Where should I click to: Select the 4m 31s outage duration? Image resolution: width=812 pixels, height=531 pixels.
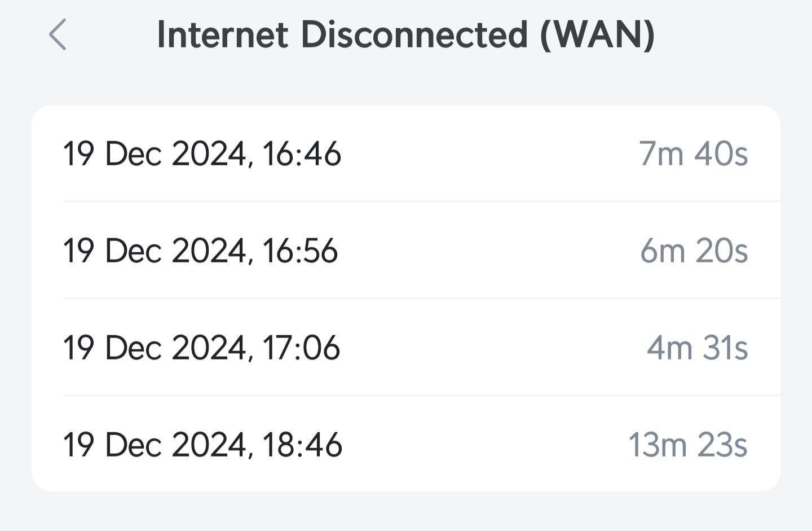coord(697,348)
